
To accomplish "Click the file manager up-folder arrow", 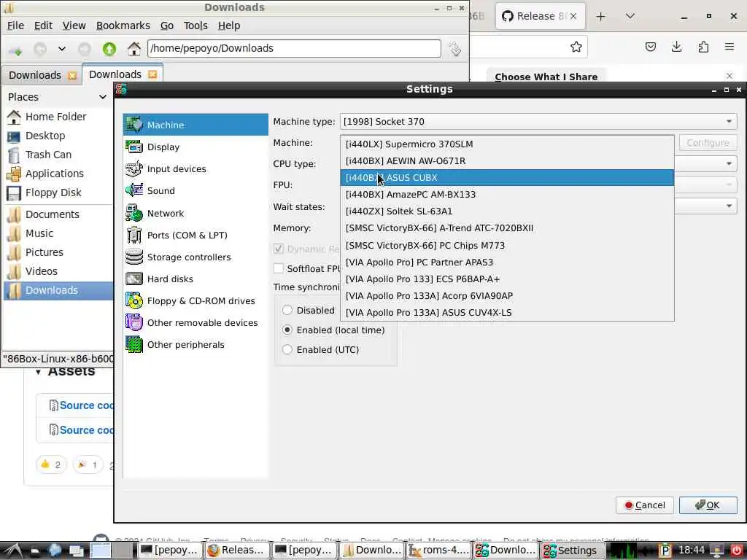I will pyautogui.click(x=109, y=49).
